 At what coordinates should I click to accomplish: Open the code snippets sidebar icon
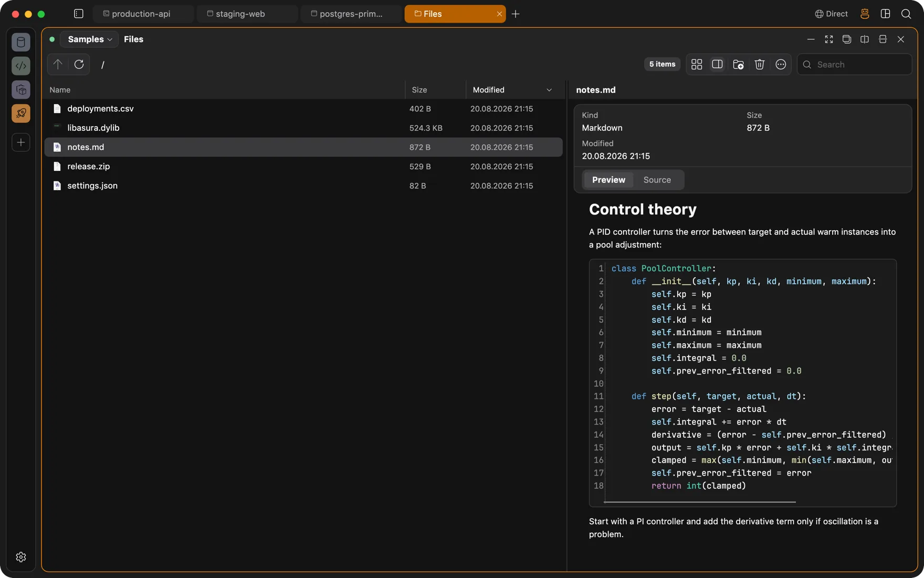21,66
